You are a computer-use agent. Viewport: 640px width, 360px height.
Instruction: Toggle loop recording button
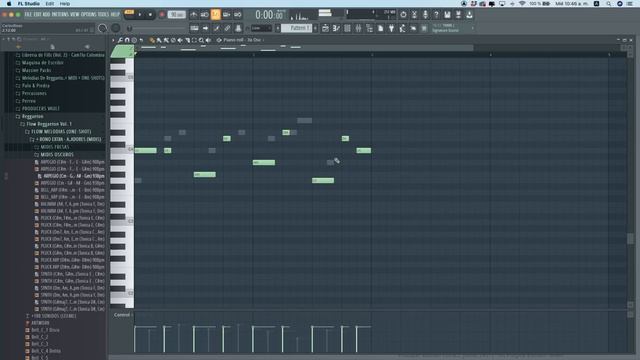click(238, 15)
